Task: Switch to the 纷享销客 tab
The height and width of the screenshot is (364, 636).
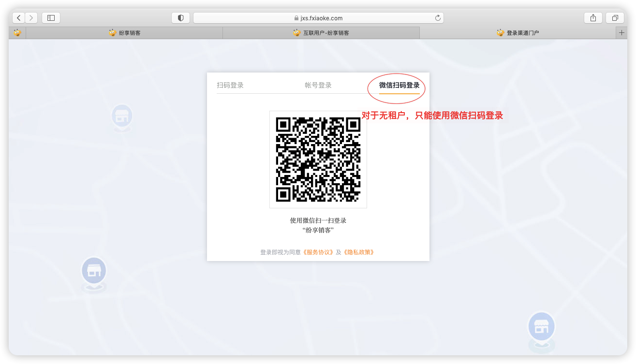Action: click(x=124, y=33)
